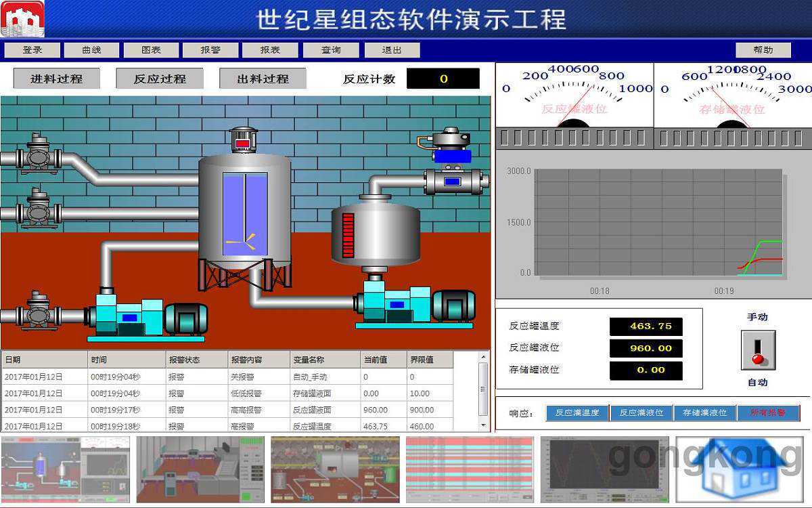Click the 帮助 help button
Screen dimensions: 812x508
click(763, 50)
